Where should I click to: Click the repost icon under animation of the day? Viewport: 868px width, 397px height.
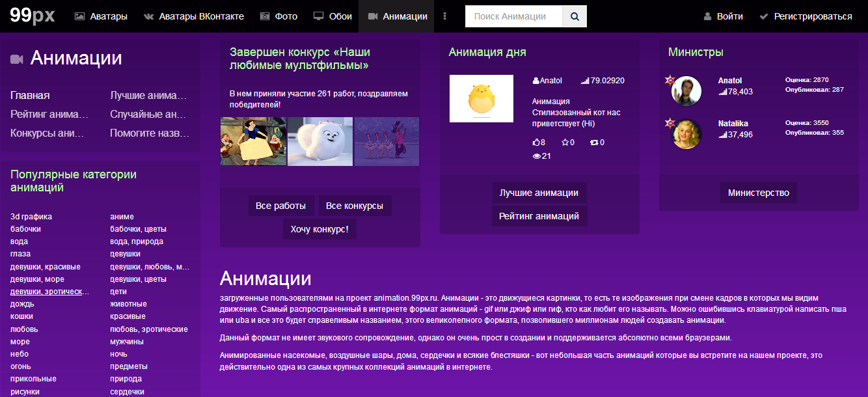coord(593,142)
